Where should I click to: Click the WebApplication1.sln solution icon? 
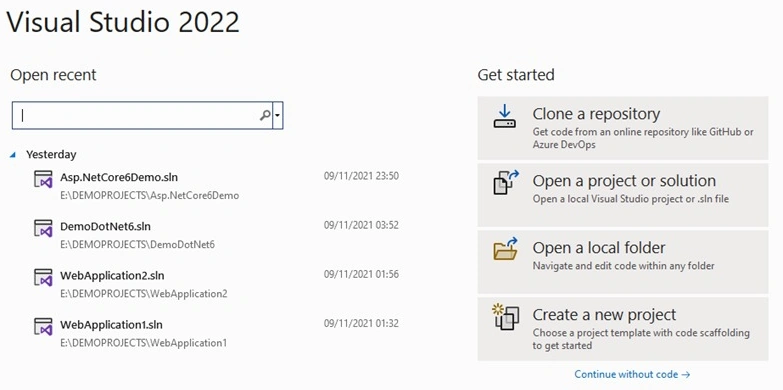coord(43,327)
